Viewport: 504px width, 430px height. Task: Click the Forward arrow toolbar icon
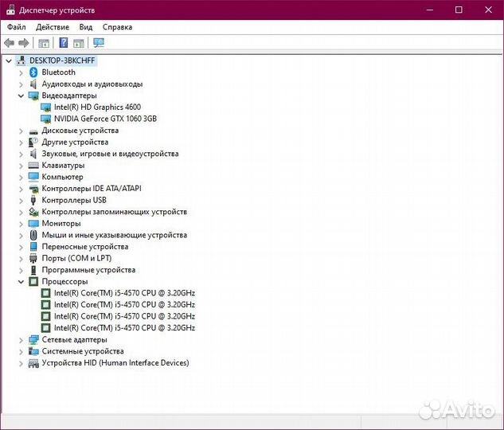24,43
